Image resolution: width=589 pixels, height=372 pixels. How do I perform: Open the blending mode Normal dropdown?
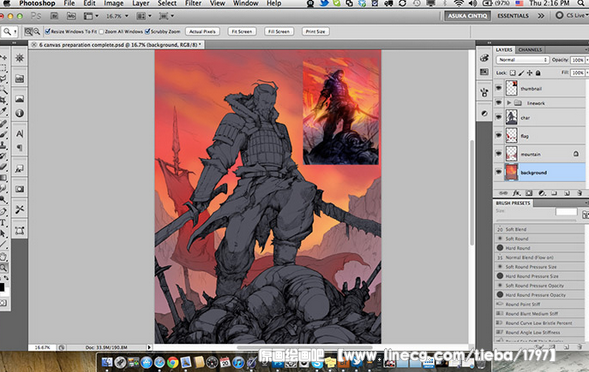click(523, 60)
